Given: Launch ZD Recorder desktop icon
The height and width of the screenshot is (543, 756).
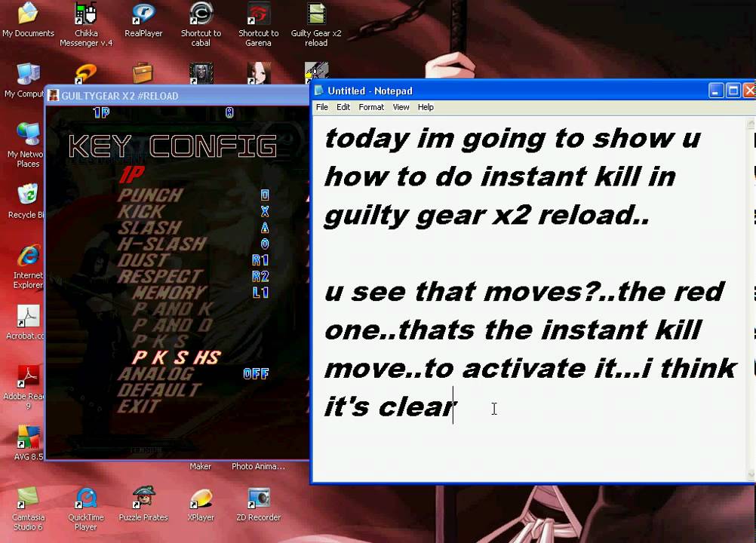Looking at the screenshot, I should pyautogui.click(x=259, y=505).
